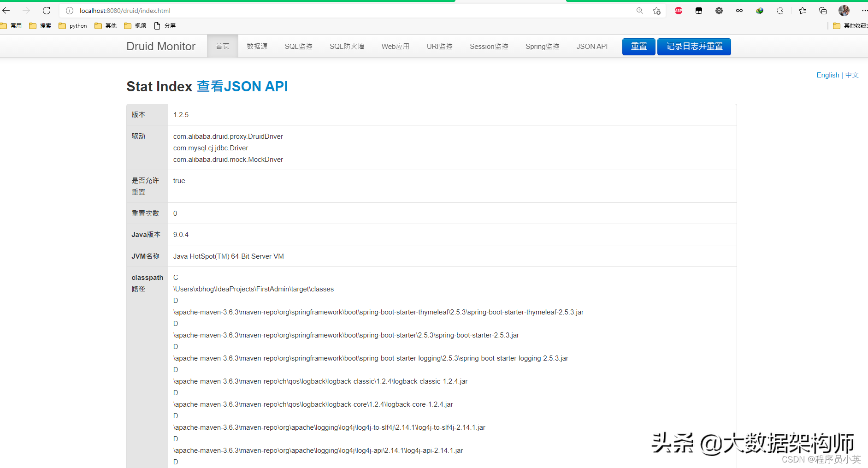Open Collections from the browser toolbar
This screenshot has height=468, width=868.
[x=823, y=10]
